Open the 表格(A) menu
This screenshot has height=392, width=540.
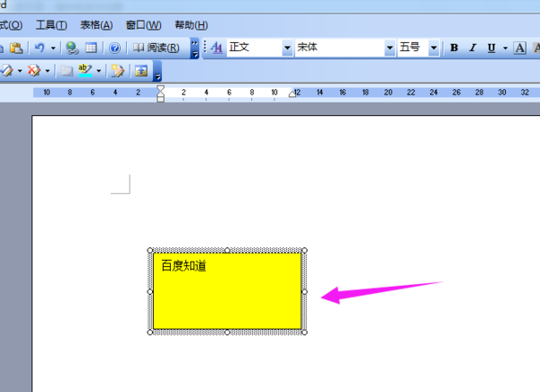(x=96, y=25)
